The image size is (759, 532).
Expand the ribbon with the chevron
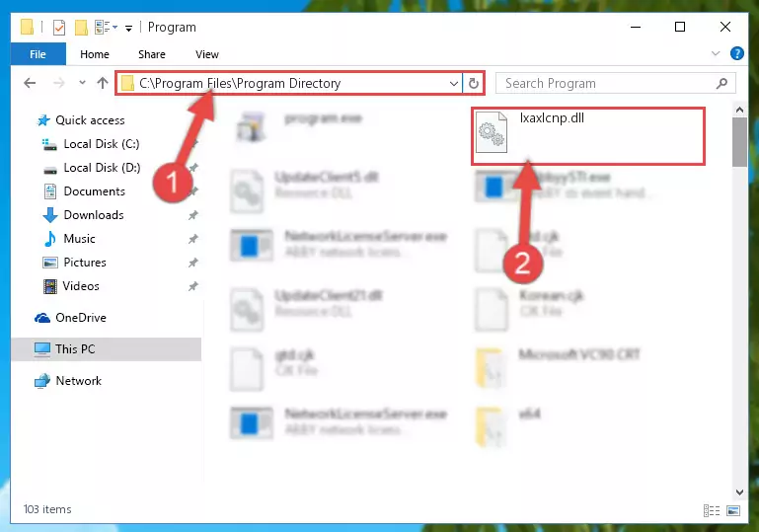pos(716,53)
